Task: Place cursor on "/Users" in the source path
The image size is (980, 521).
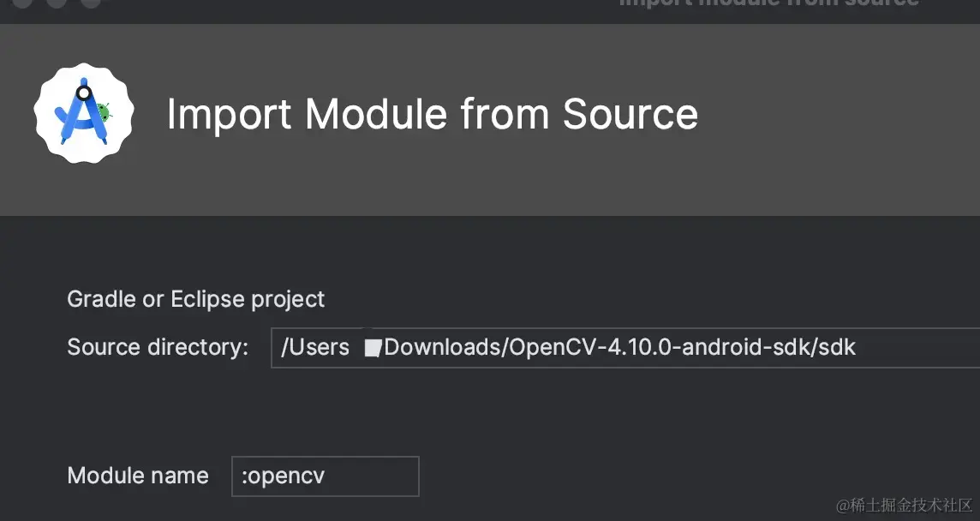Action: (x=315, y=347)
